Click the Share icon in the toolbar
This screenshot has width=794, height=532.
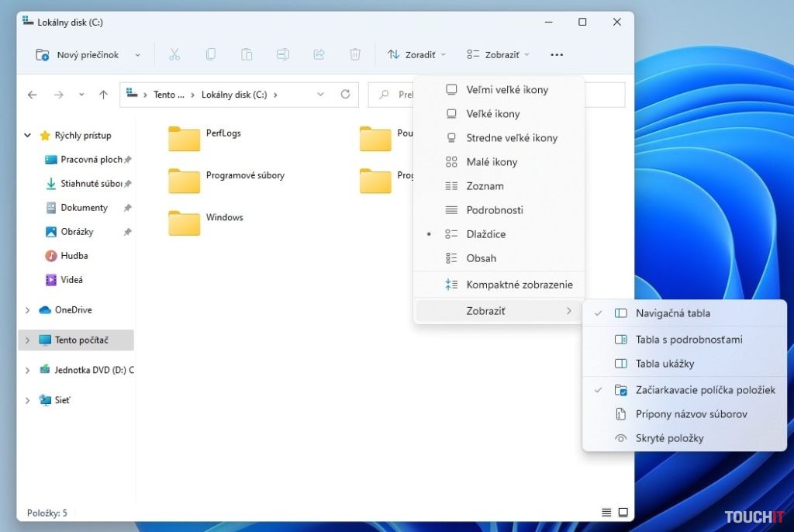point(319,54)
